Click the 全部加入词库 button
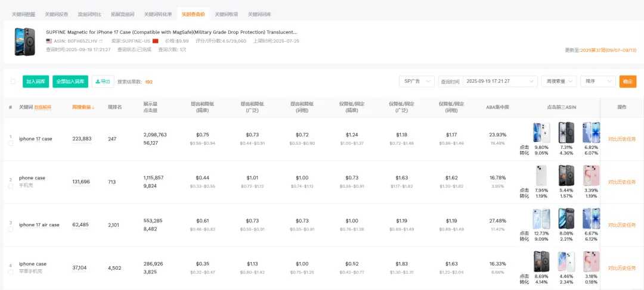The image size is (644, 290). pyautogui.click(x=70, y=81)
